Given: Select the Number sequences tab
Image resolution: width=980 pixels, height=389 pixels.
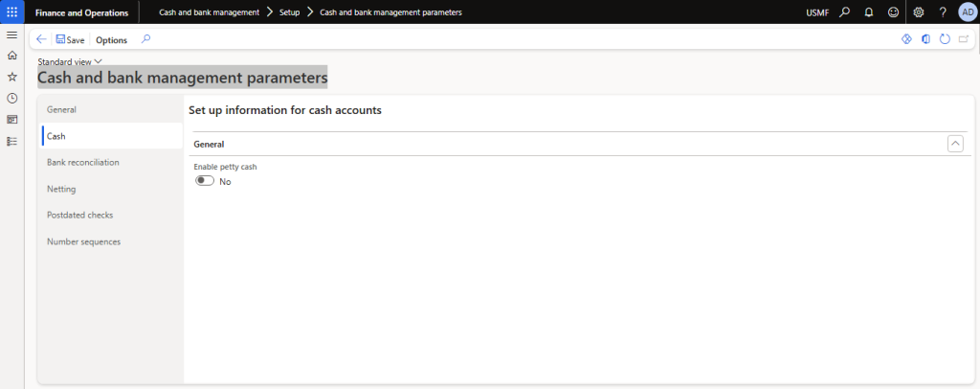Looking at the screenshot, I should 84,241.
